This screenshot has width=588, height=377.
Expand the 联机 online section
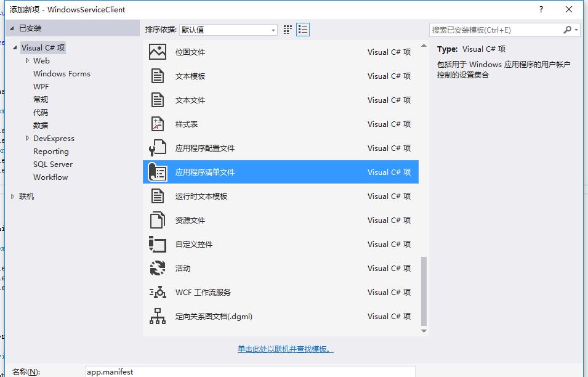[x=14, y=197]
